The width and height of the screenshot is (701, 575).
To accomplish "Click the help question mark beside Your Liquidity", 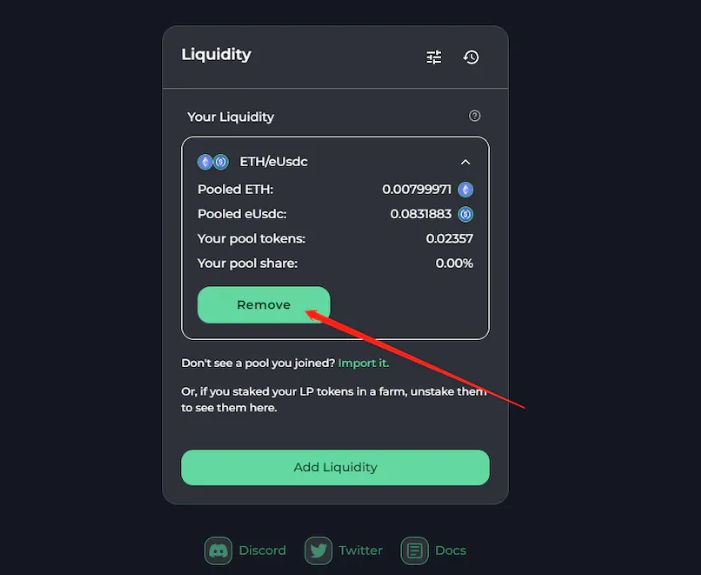I will point(474,116).
